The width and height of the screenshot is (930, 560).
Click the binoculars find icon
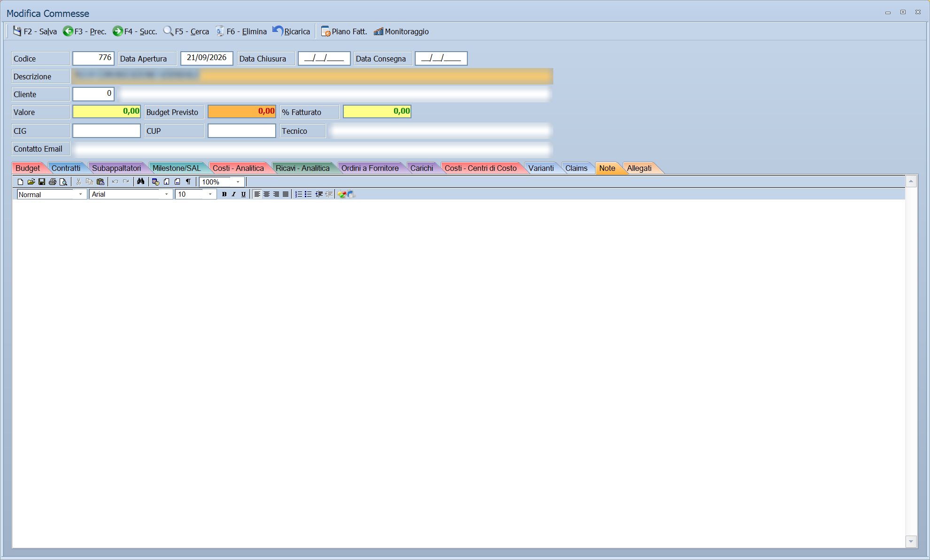pos(140,181)
